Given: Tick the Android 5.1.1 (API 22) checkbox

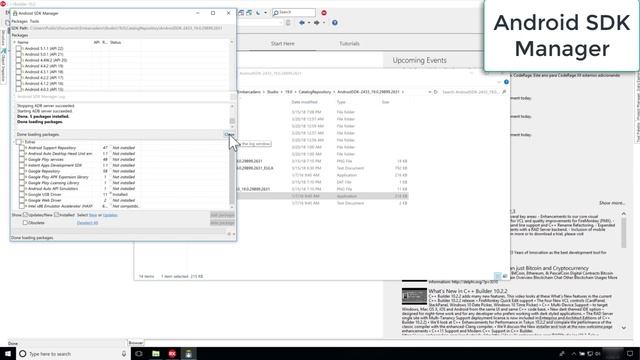Looking at the screenshot, I should pyautogui.click(x=18, y=48).
